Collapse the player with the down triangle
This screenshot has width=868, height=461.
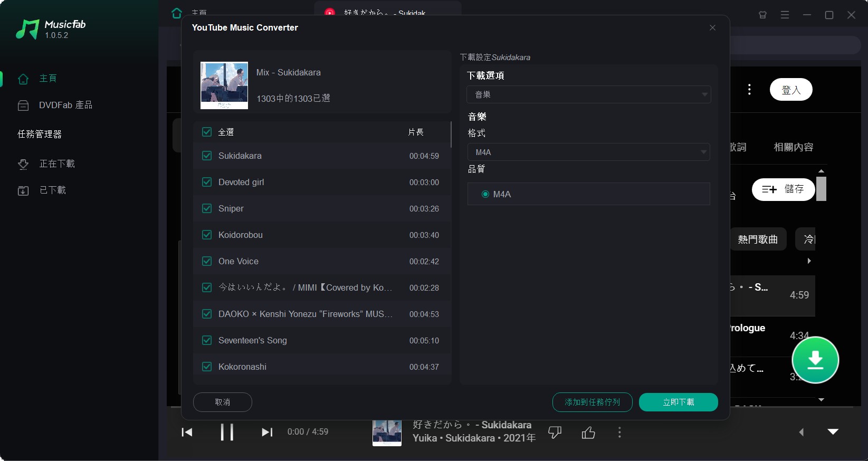[833, 431]
